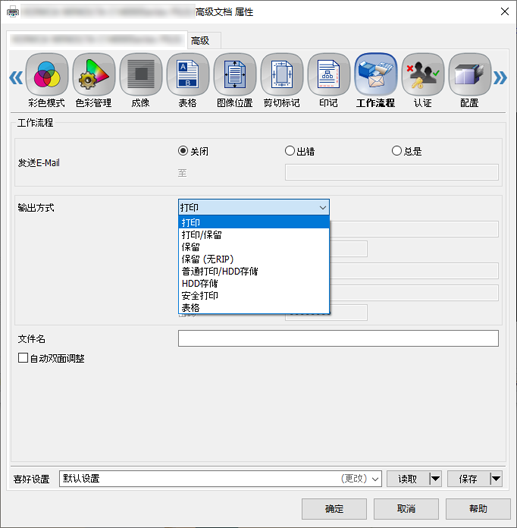The image size is (517, 528).
Task: Open the 喜好设置 preset dropdown
Action: point(220,478)
